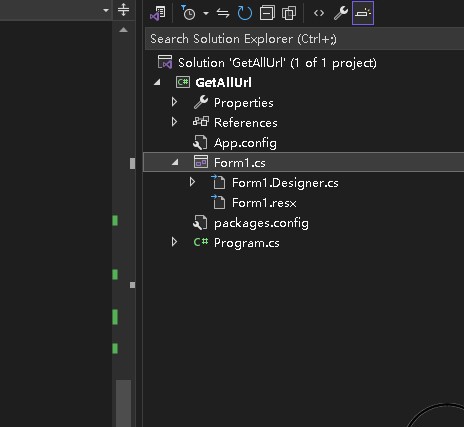Expand the References node

click(x=174, y=122)
